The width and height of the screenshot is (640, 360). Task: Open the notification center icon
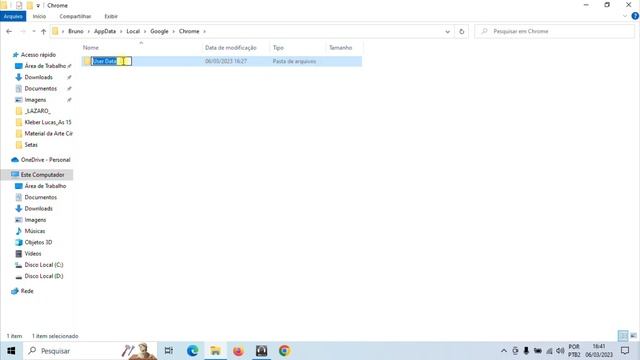[x=625, y=351]
